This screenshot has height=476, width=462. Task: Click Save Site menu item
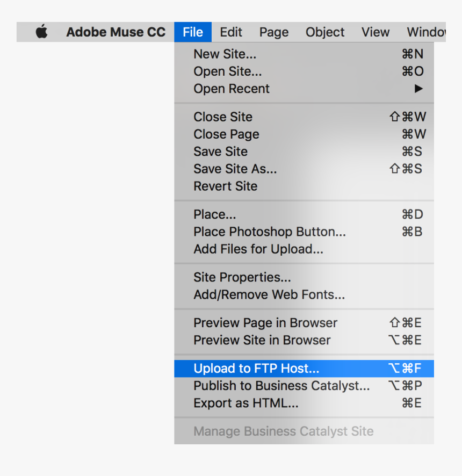pyautogui.click(x=221, y=152)
